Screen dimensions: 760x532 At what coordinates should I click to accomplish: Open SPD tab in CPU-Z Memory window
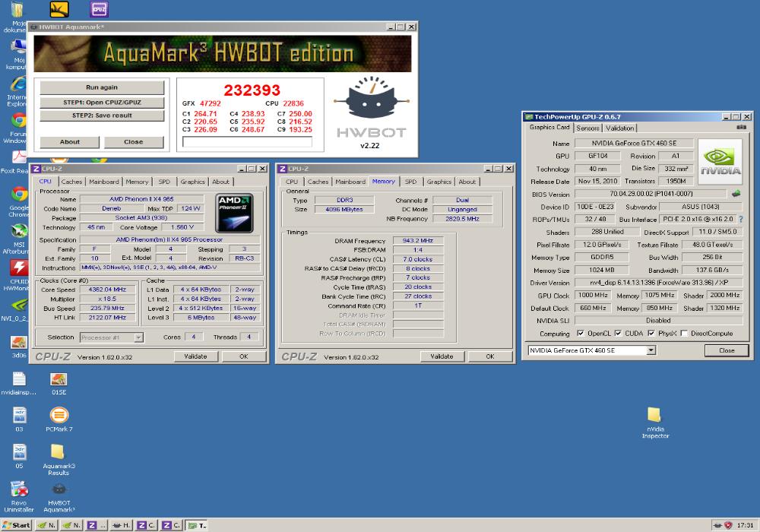(410, 182)
